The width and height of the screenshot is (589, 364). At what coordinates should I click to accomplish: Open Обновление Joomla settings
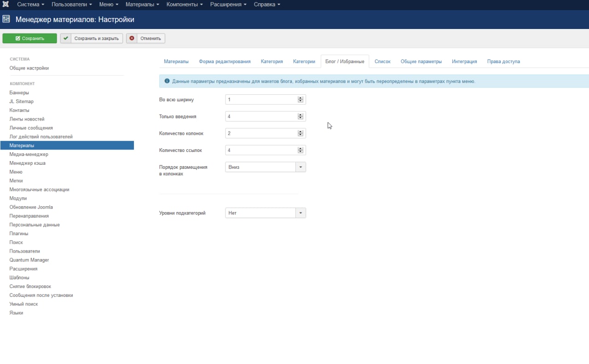(31, 207)
